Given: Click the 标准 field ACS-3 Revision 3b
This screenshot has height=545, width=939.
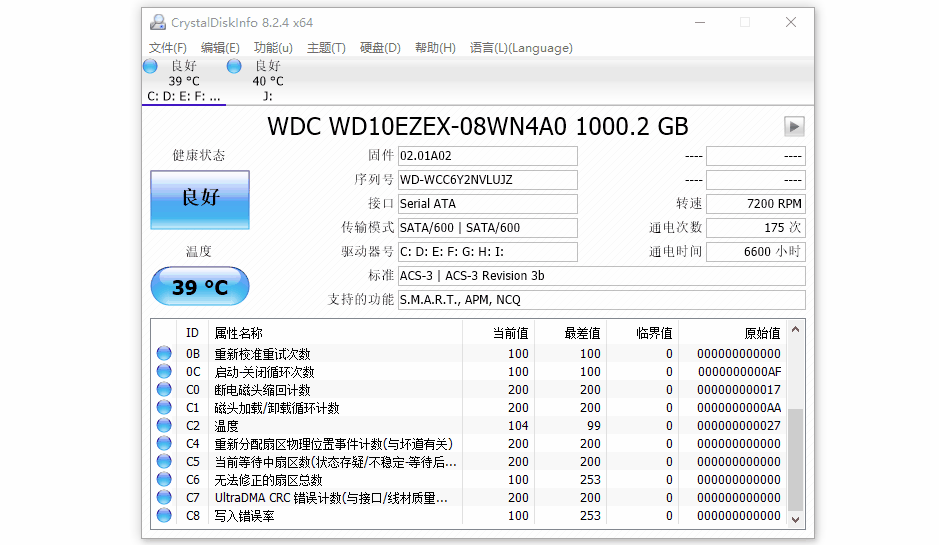Looking at the screenshot, I should [602, 275].
